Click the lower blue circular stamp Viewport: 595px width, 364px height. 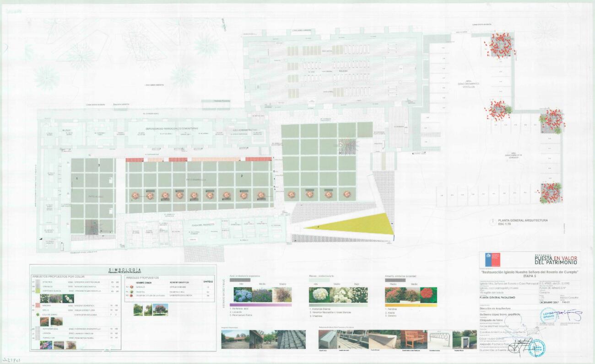pos(536,348)
